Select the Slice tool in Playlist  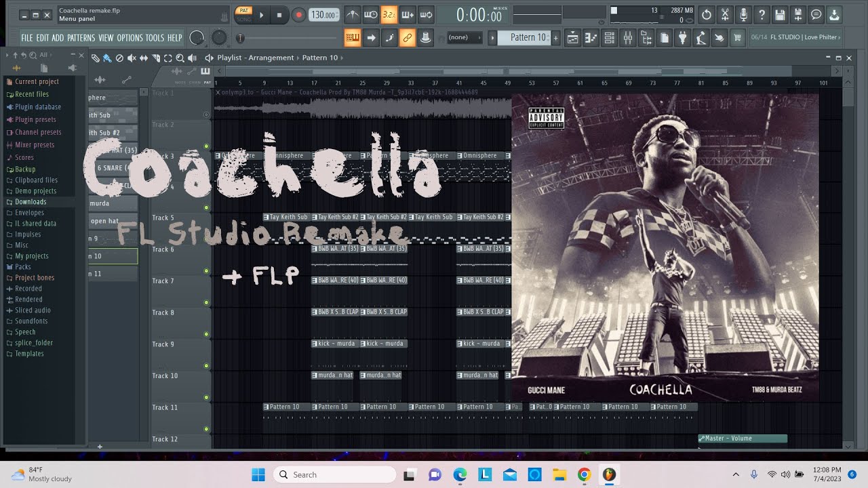pos(156,58)
